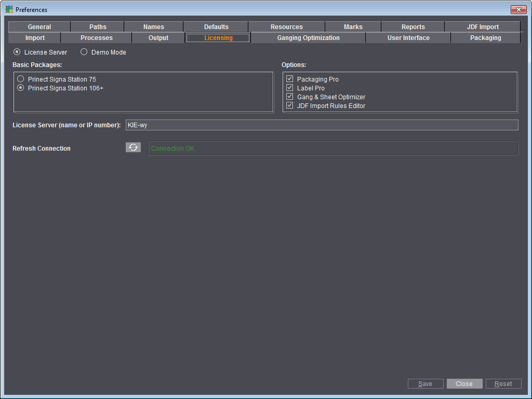Select the Licensing tab
Screen dimensions: 532x399
218,37
